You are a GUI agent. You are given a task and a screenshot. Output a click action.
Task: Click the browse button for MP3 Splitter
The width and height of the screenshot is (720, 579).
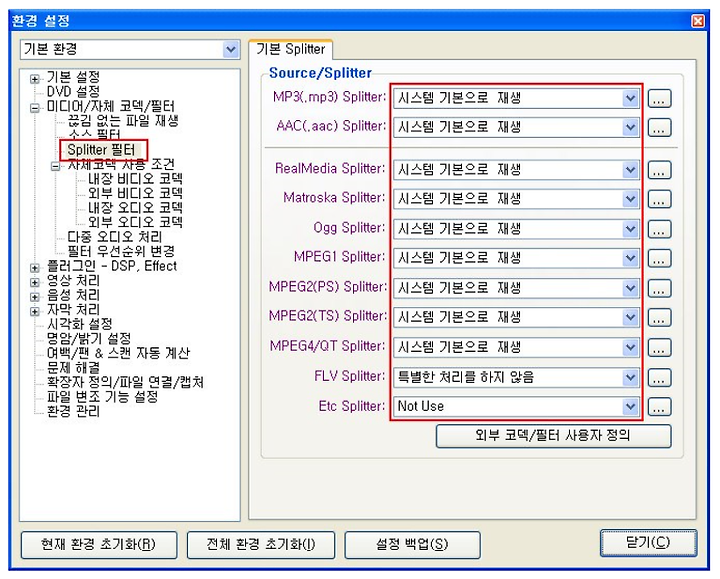tap(659, 98)
